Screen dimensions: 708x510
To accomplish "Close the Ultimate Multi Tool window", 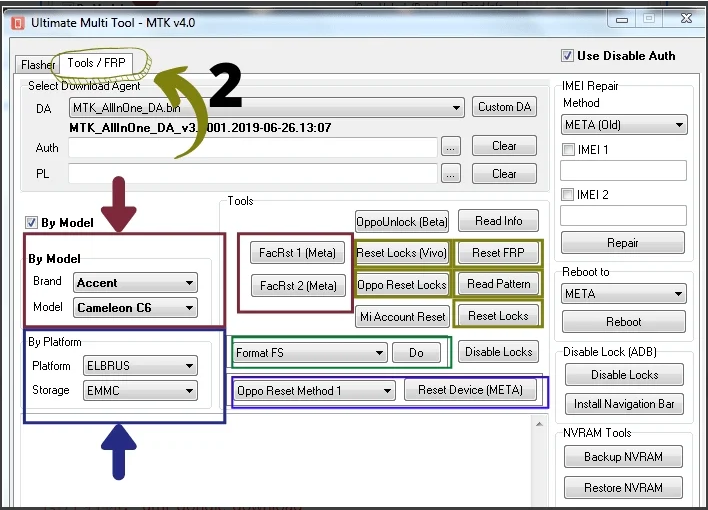I will click(686, 18).
